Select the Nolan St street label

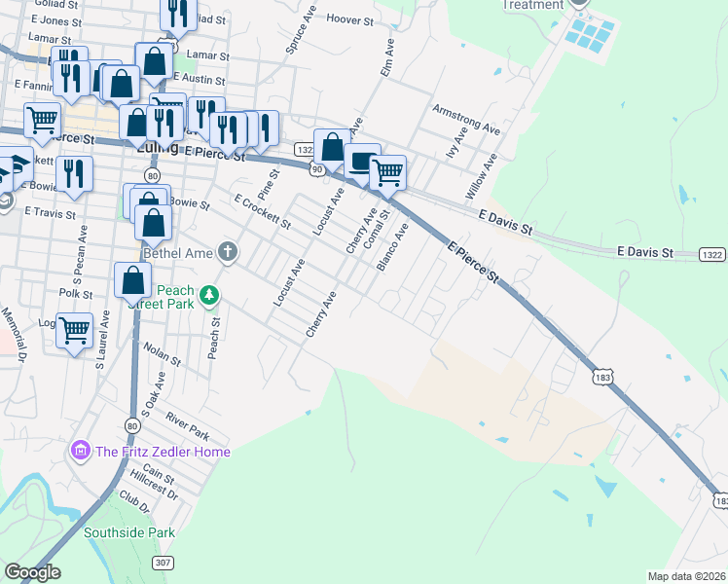click(x=162, y=354)
